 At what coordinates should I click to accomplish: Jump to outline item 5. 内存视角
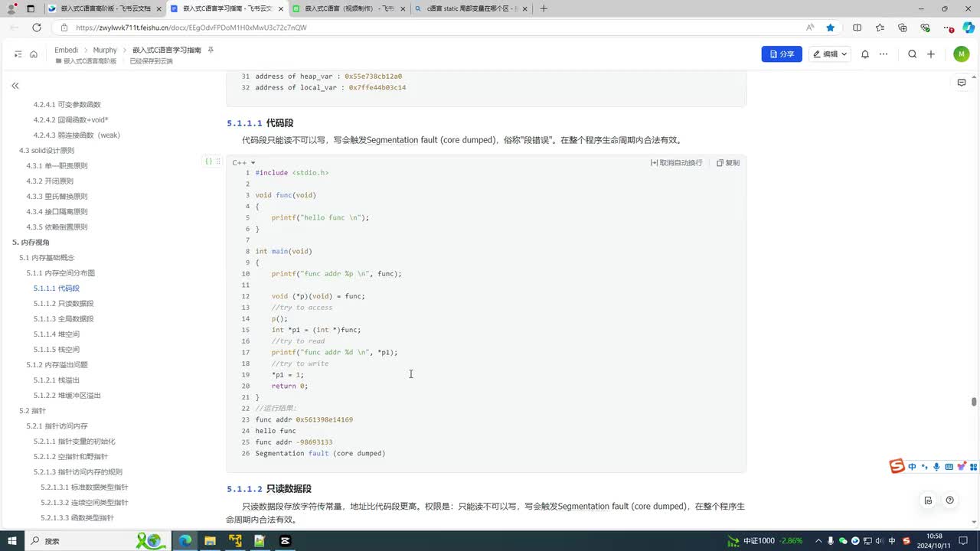31,242
